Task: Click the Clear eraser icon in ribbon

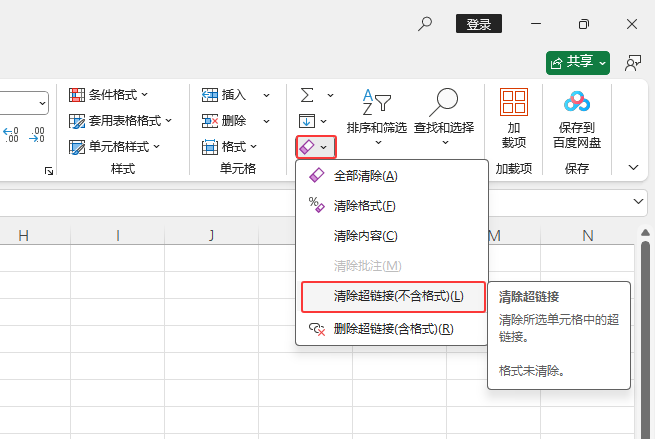Action: coord(307,146)
